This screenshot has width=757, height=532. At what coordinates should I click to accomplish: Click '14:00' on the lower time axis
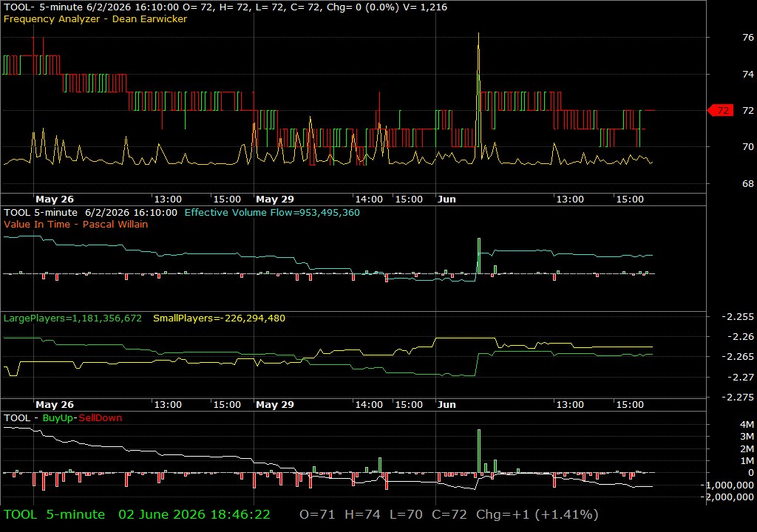click(369, 405)
